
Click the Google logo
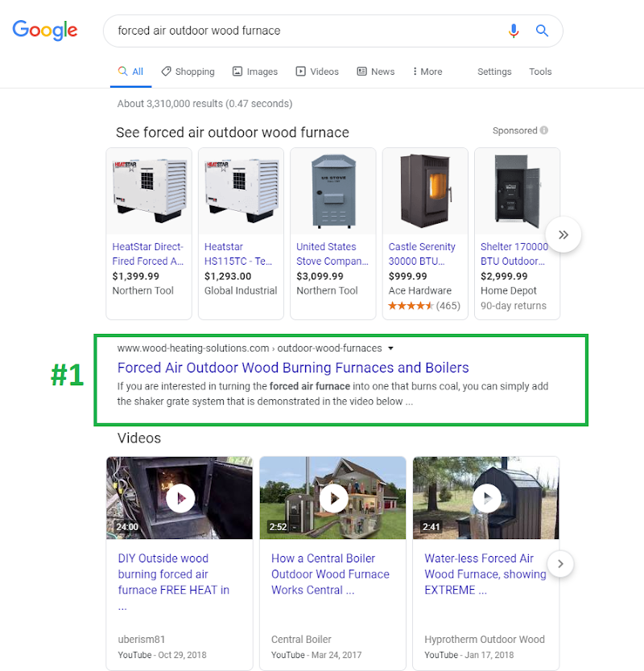45,31
